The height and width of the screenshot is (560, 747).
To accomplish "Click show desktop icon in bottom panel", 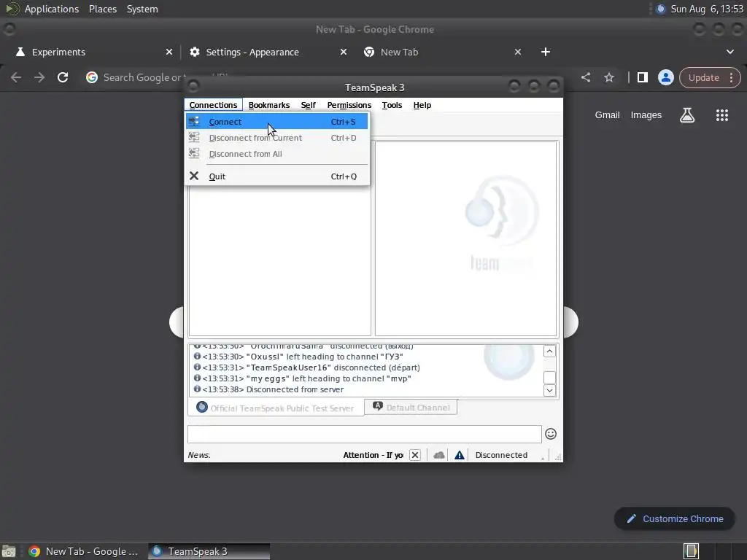I will [x=9, y=551].
